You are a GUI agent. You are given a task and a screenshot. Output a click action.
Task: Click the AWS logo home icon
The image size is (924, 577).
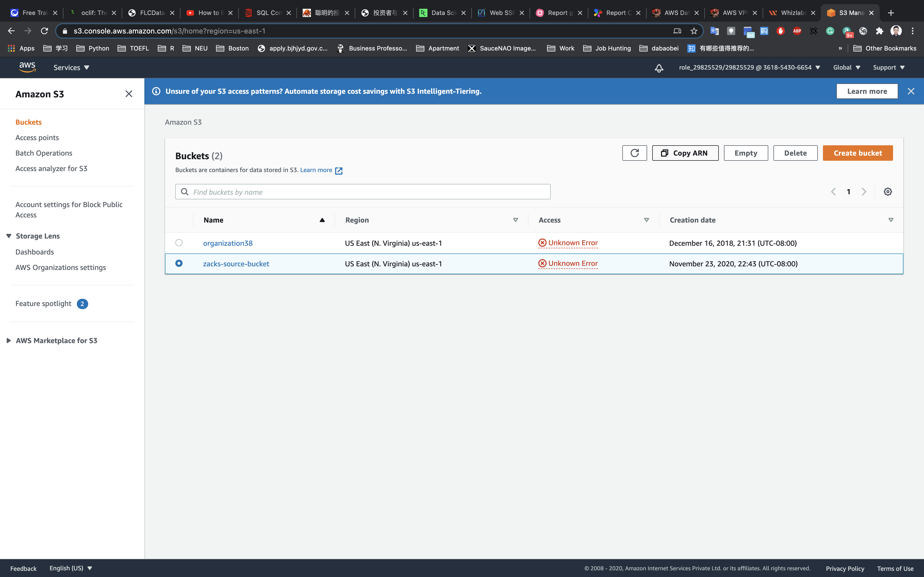pyautogui.click(x=27, y=67)
